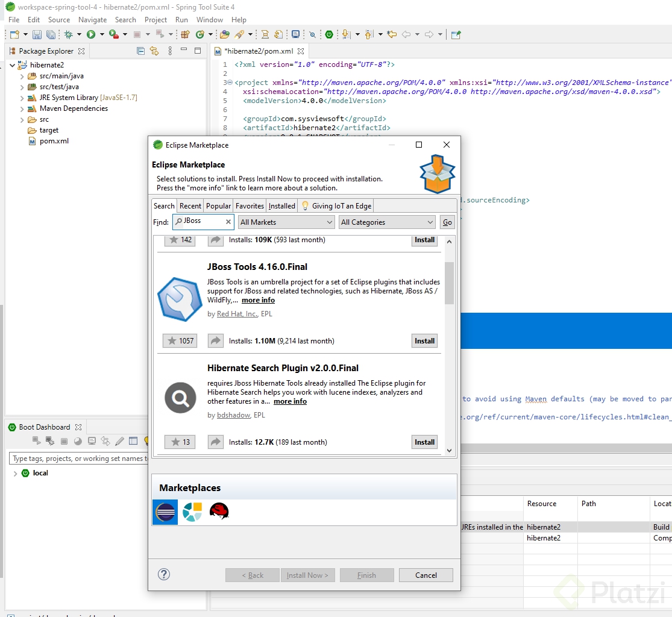
Task: Expand the src folder node
Action: 22,119
